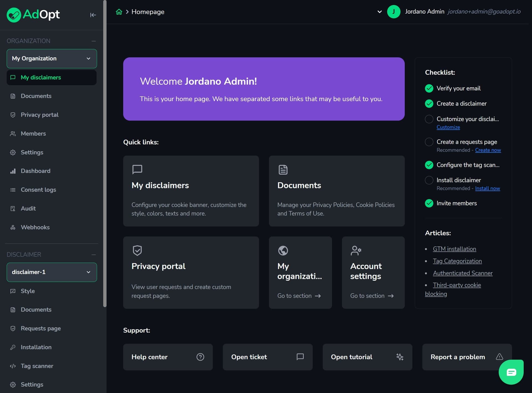Screen dimensions: 532x393
Task: Click the Tag scanner code icon
Action: [13, 366]
